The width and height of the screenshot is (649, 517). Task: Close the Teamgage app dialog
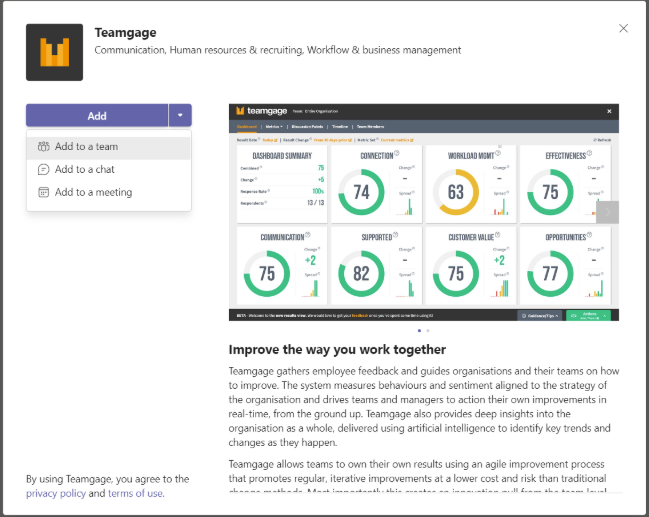624,28
